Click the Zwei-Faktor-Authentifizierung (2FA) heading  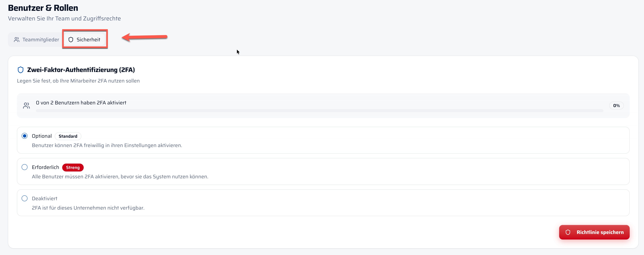click(x=81, y=70)
